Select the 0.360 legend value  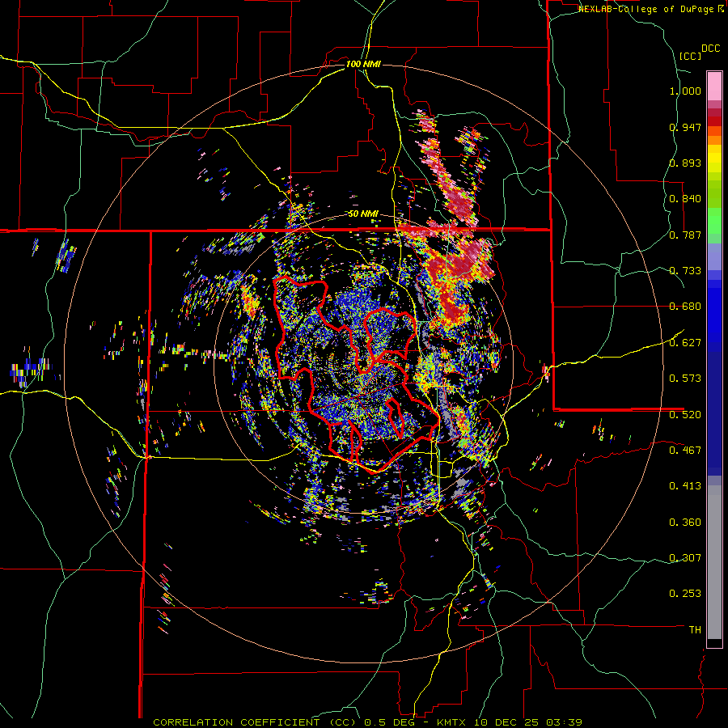coord(685,523)
